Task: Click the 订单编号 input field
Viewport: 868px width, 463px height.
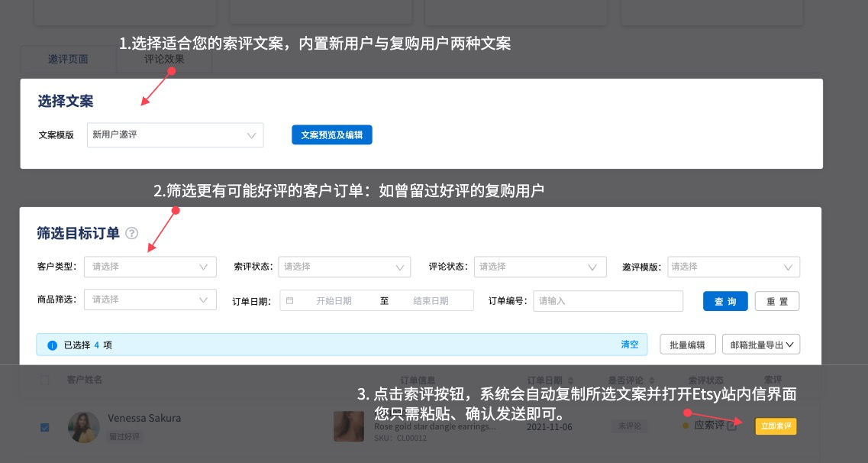Action: click(x=608, y=300)
